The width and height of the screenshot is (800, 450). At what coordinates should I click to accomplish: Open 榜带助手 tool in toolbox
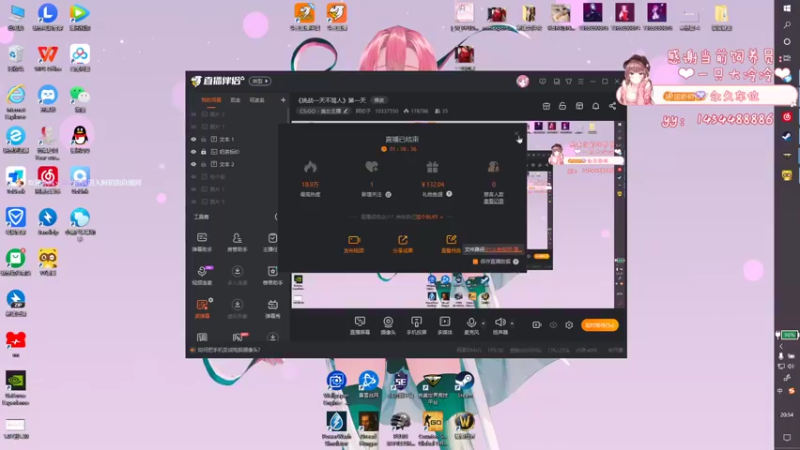point(272,276)
